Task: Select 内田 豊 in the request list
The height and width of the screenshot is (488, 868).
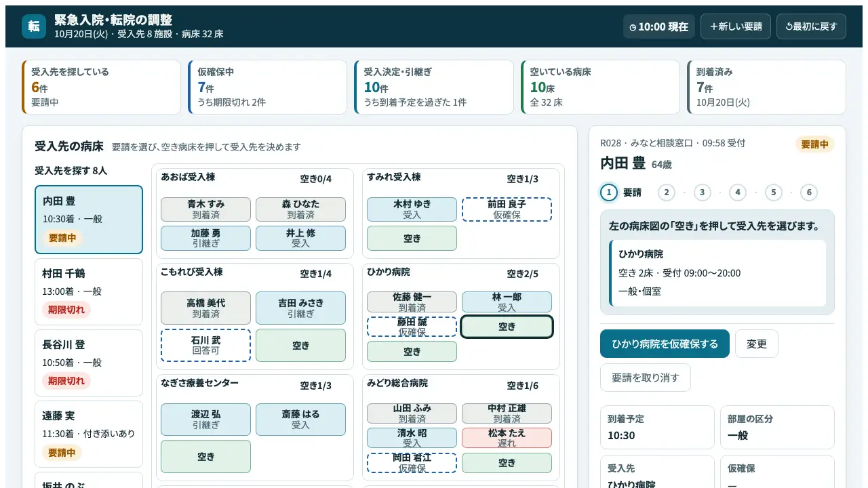Action: click(89, 220)
